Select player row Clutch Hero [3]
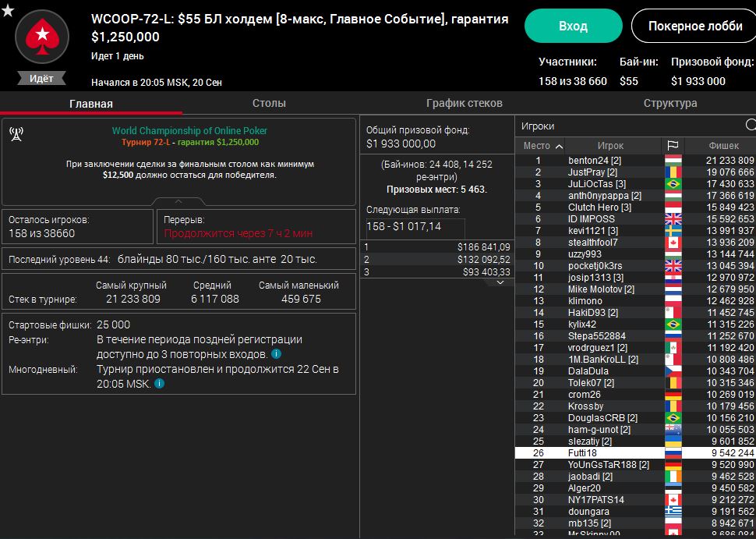Screen dimensions: 756x539 [635, 207]
